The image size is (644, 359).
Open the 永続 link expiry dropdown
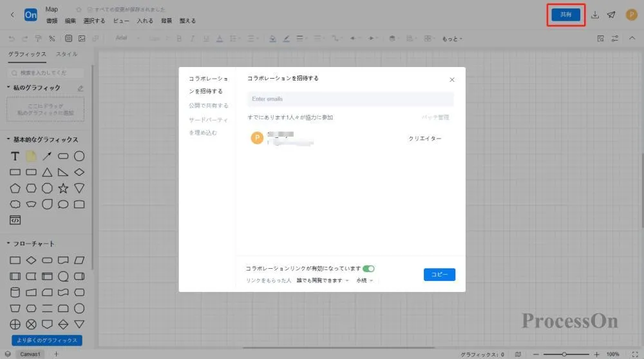coord(365,281)
